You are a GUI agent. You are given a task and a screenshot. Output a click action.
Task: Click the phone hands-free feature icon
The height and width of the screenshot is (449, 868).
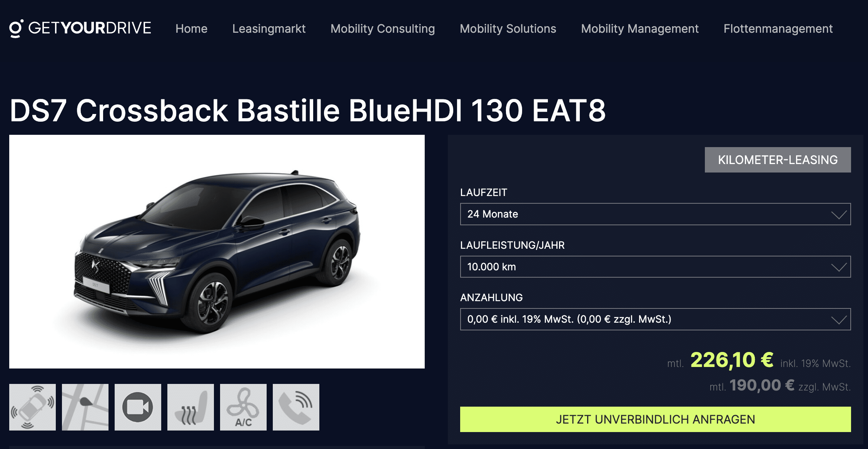296,407
